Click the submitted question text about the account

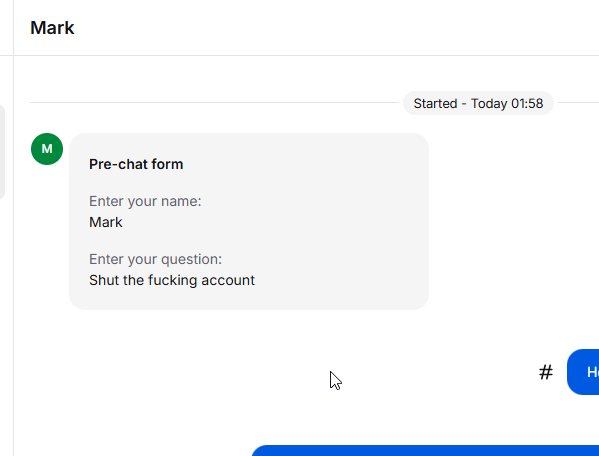pyautogui.click(x=172, y=280)
